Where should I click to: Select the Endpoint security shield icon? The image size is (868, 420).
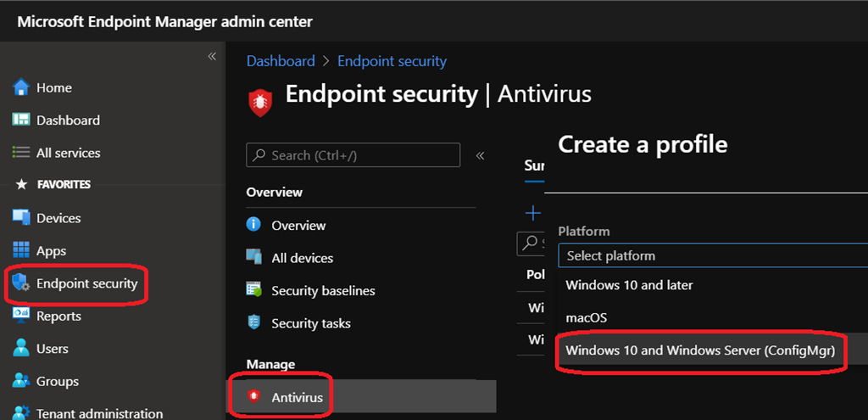(21, 283)
